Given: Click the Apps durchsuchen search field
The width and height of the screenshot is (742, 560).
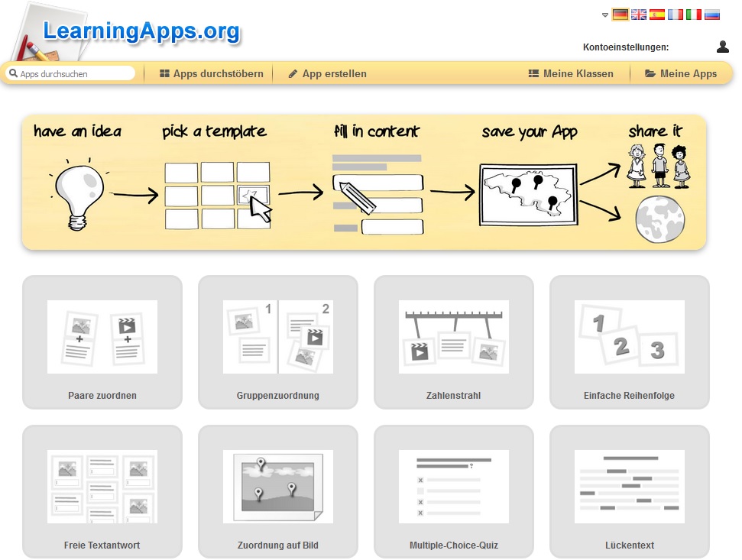Looking at the screenshot, I should click(x=71, y=73).
